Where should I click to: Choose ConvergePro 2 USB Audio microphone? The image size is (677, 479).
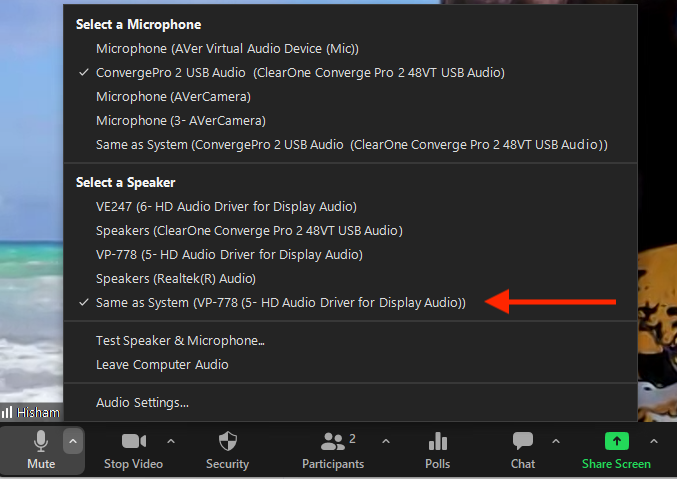(350, 73)
